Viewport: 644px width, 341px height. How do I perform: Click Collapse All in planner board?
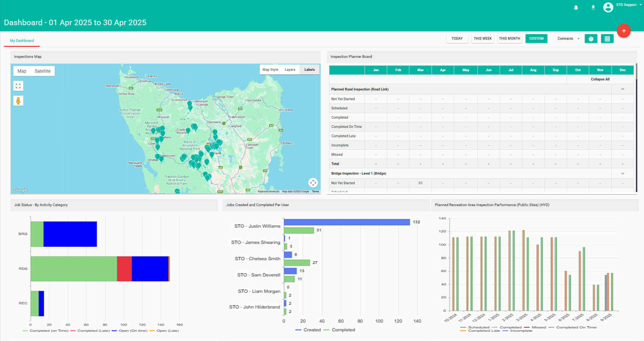(x=600, y=79)
